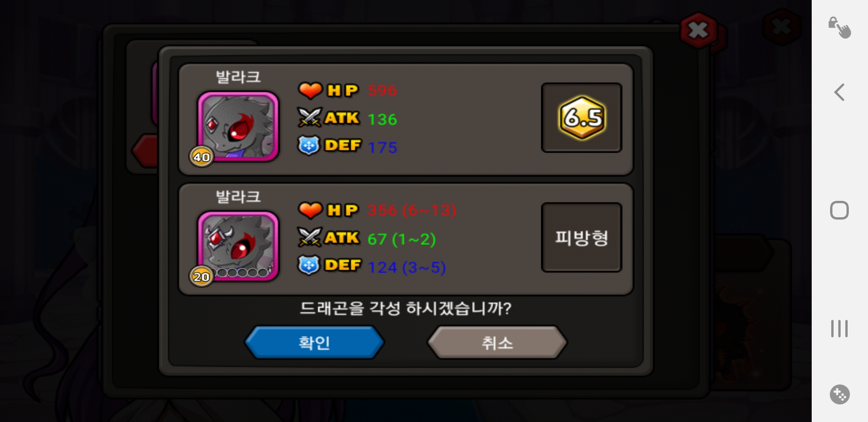The height and width of the screenshot is (422, 868).
Task: Tap the heart HP icon in lower panel
Action: (x=310, y=210)
